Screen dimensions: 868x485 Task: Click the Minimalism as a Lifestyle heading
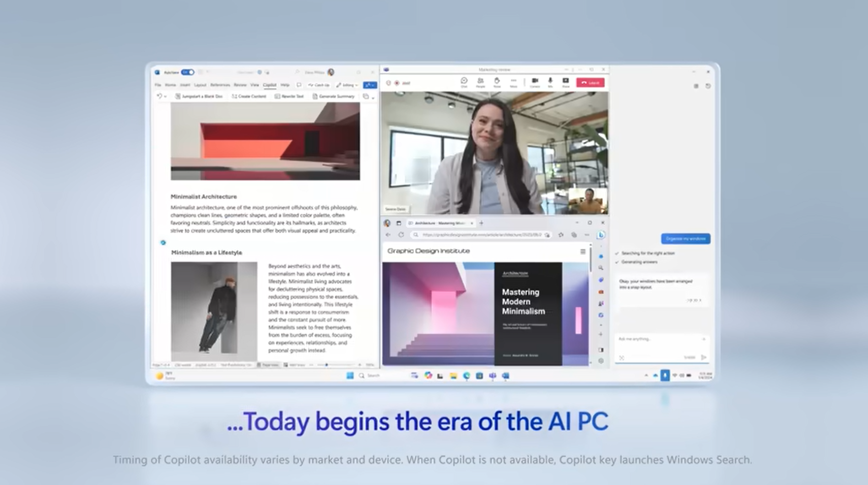[x=207, y=253]
